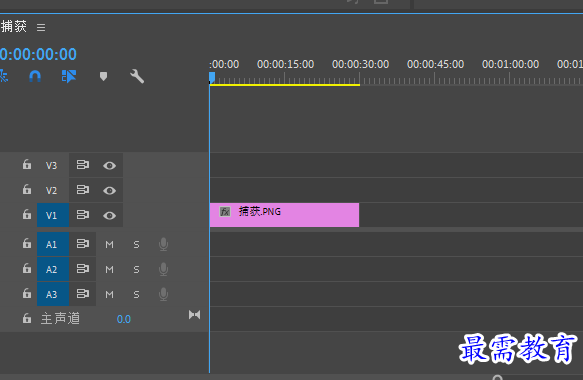Mute track A3 with M button

[x=109, y=294]
